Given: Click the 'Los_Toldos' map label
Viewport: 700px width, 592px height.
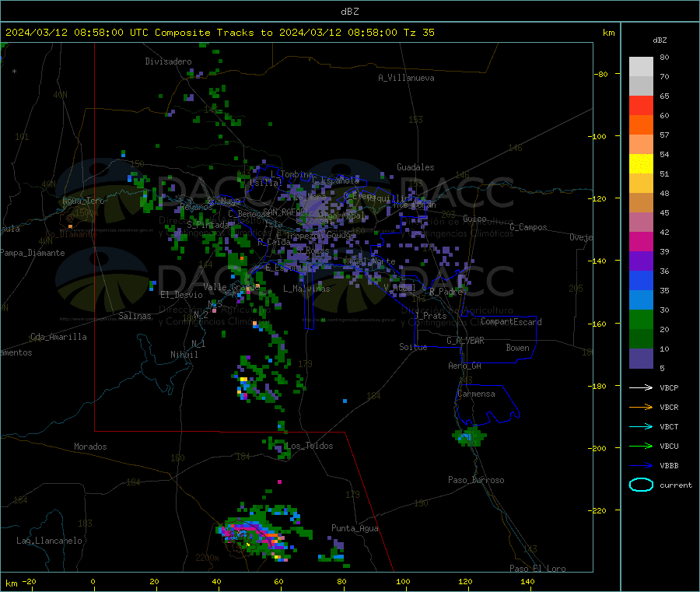Looking at the screenshot, I should click(310, 446).
